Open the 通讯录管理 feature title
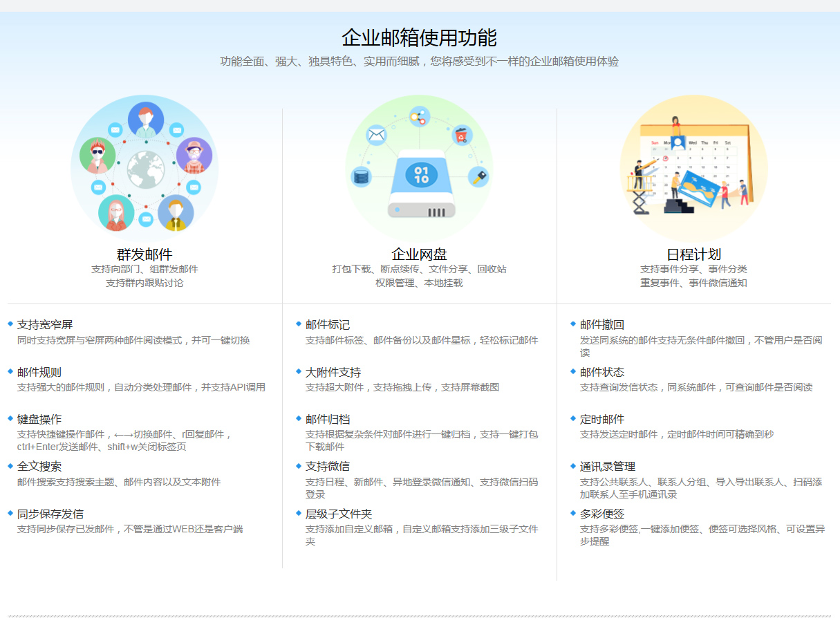The image size is (840, 625). [608, 466]
